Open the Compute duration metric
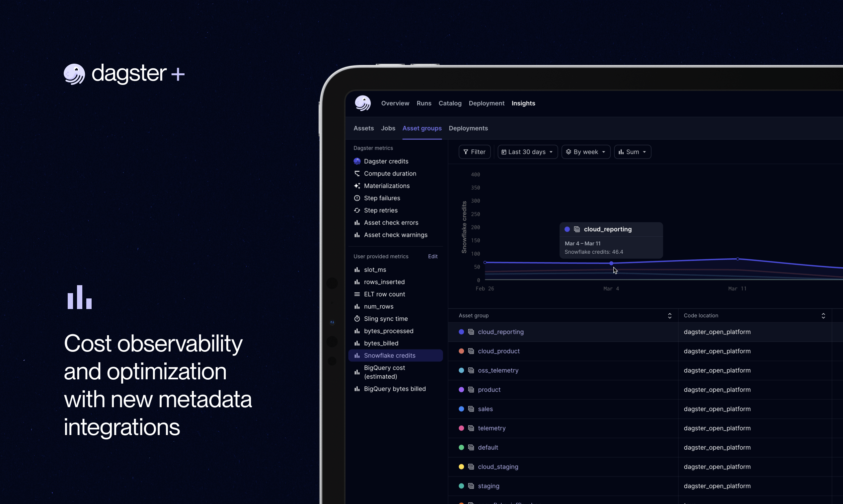Screen dimensions: 843x504 point(390,173)
